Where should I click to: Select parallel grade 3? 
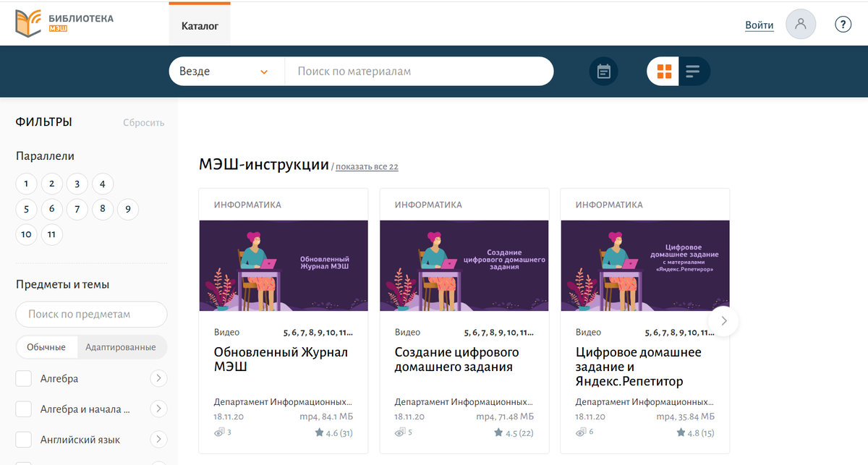[x=77, y=184]
